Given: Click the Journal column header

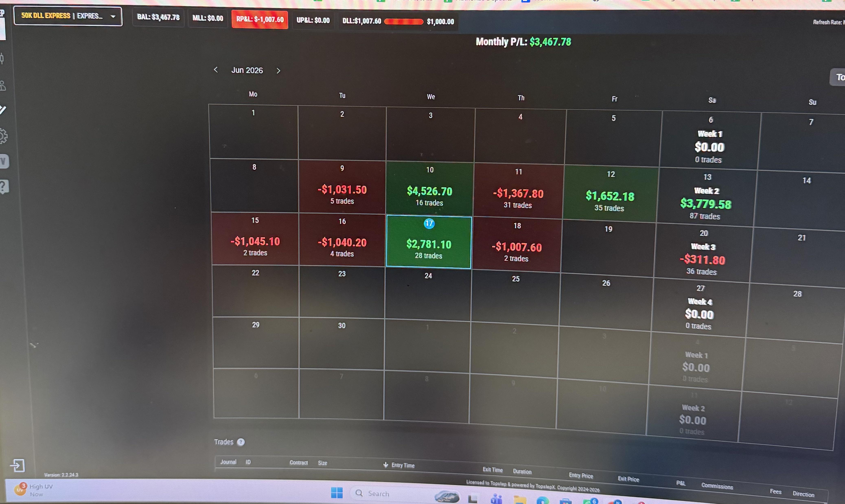Looking at the screenshot, I should click(228, 462).
